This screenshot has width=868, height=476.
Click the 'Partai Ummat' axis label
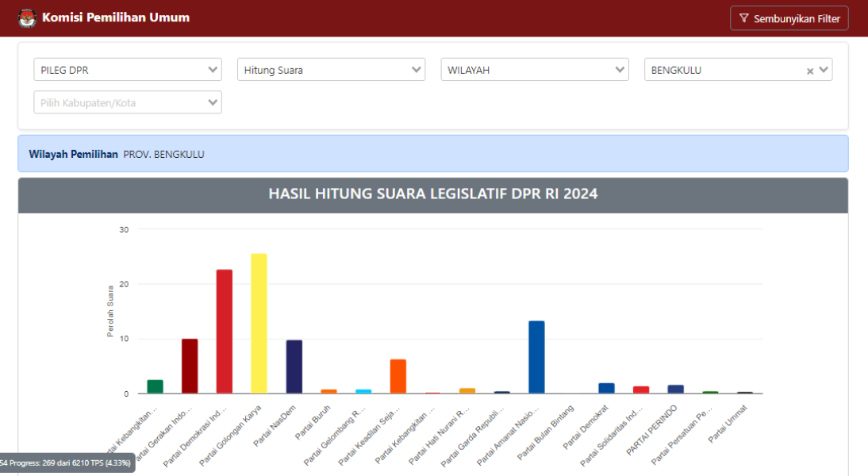(728, 424)
